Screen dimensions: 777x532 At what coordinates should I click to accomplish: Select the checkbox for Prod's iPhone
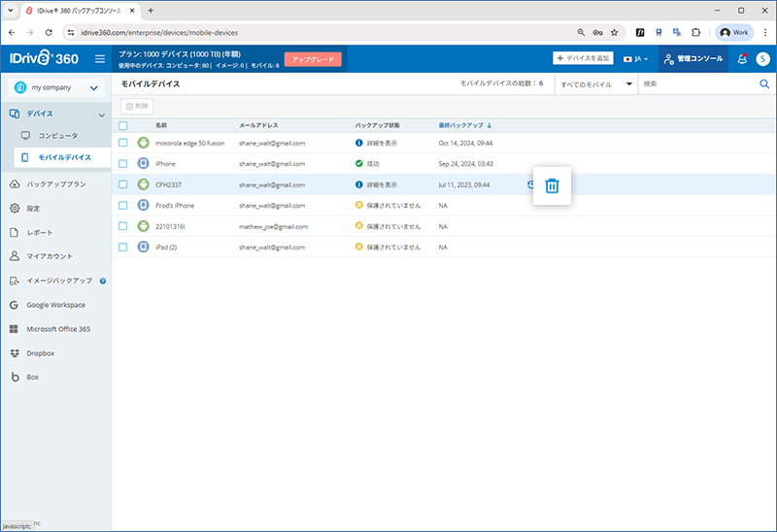point(122,205)
